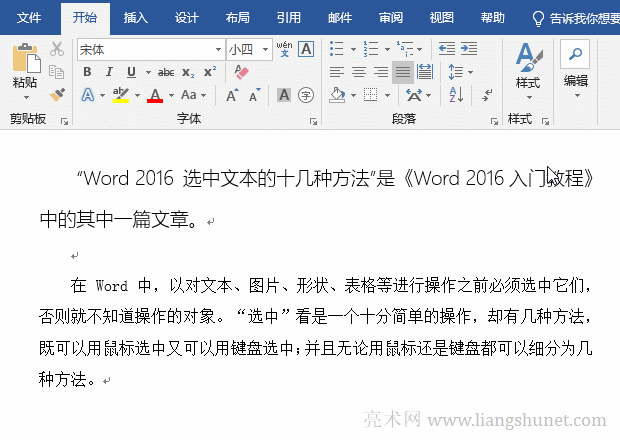Click the bullets list icon
This screenshot has width=620, height=440.
336,49
